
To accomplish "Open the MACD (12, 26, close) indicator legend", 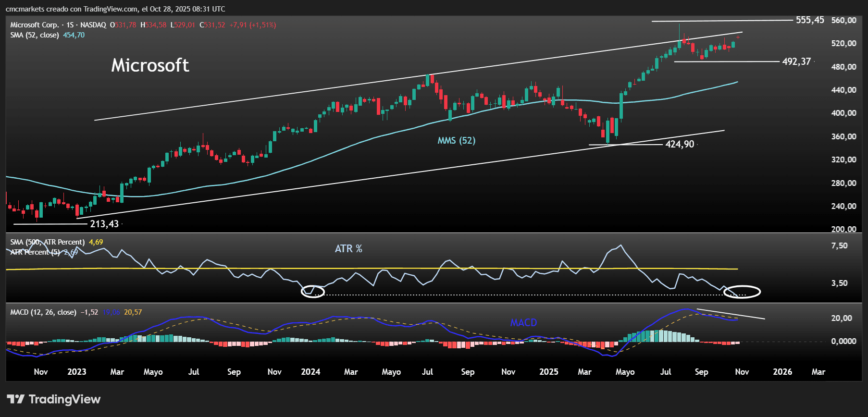I will coord(43,312).
